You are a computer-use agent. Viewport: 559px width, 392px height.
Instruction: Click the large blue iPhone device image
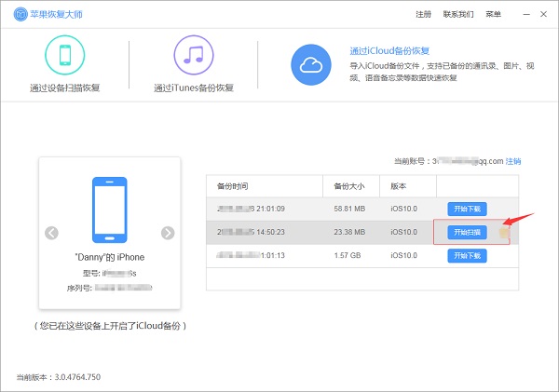pos(110,209)
